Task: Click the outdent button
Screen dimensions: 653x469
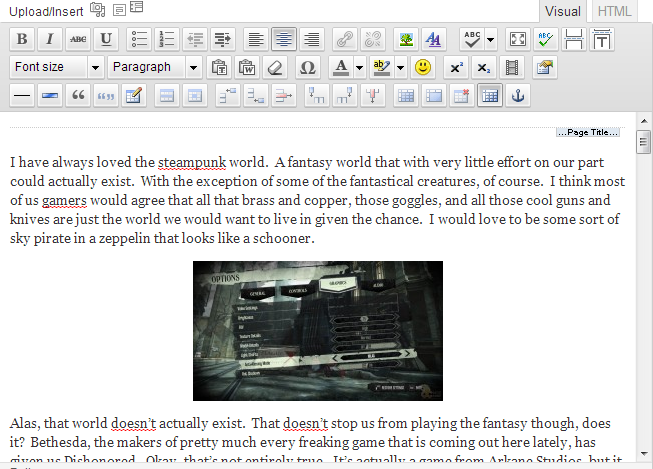Action: [x=195, y=39]
